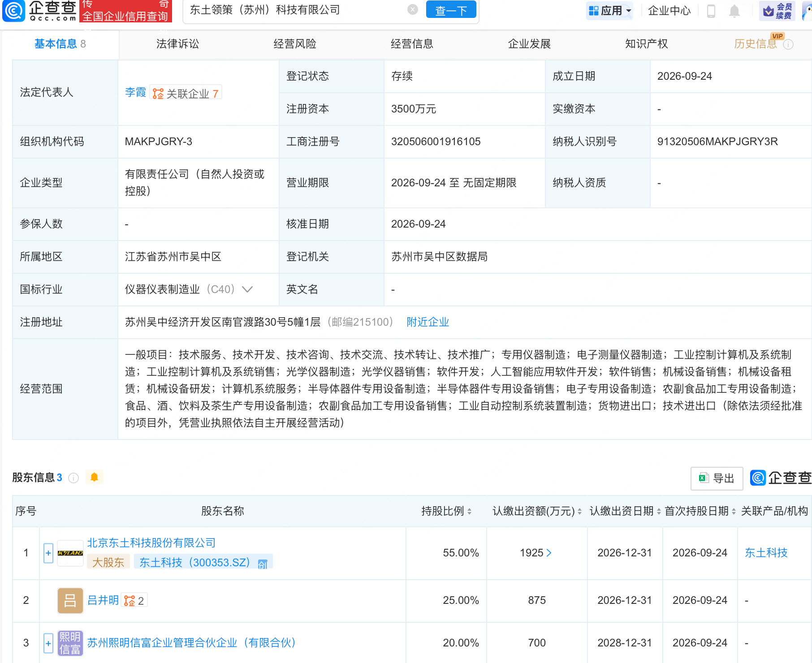
Task: Click 吕井明 related companies badge 2
Action: click(x=134, y=601)
